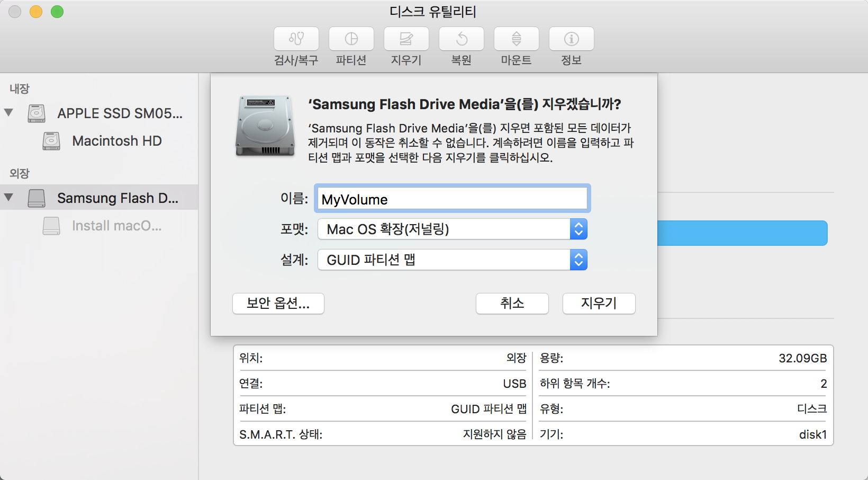Select the Erase (지우기) toolbar icon

click(406, 39)
